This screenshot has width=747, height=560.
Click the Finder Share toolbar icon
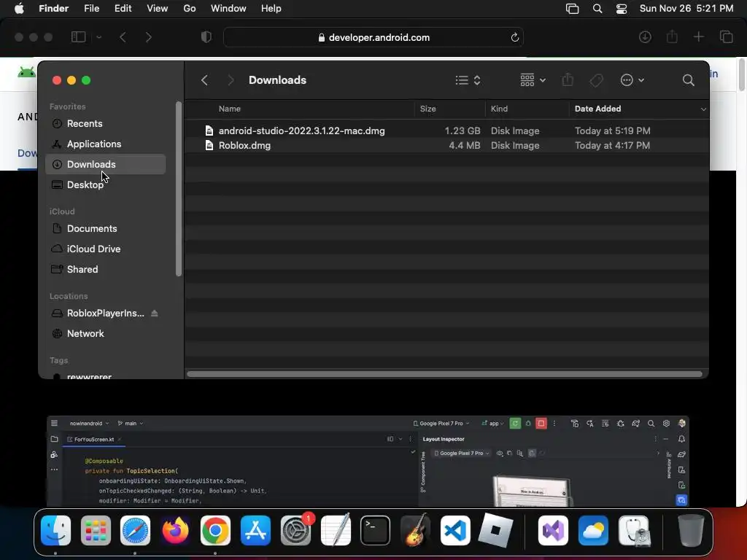point(568,79)
